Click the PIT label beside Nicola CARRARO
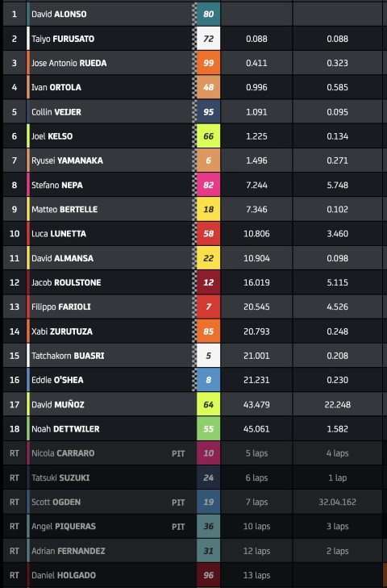Screen dimensions: 387x588 click(x=178, y=453)
